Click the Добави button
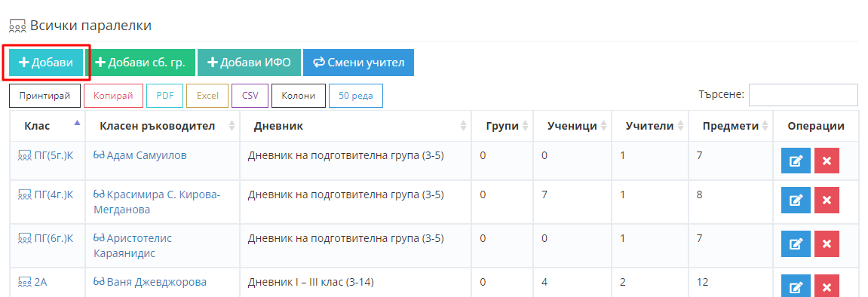 pyautogui.click(x=46, y=63)
